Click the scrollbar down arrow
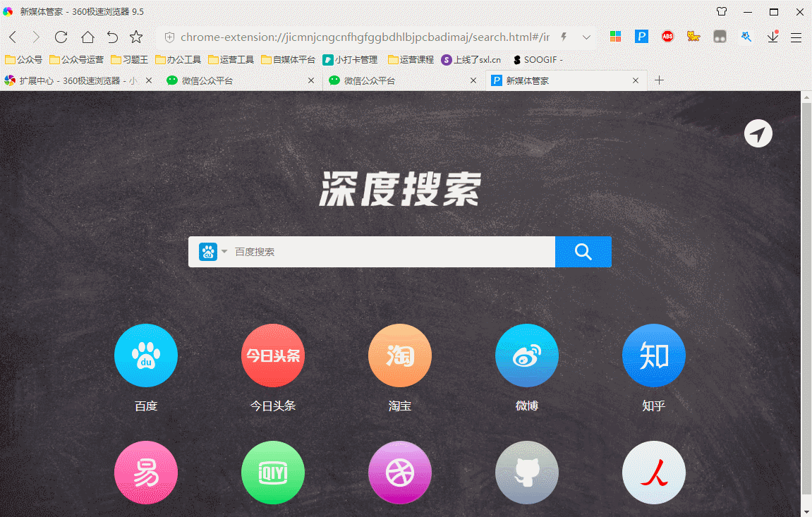Image resolution: width=812 pixels, height=517 pixels. [x=806, y=511]
